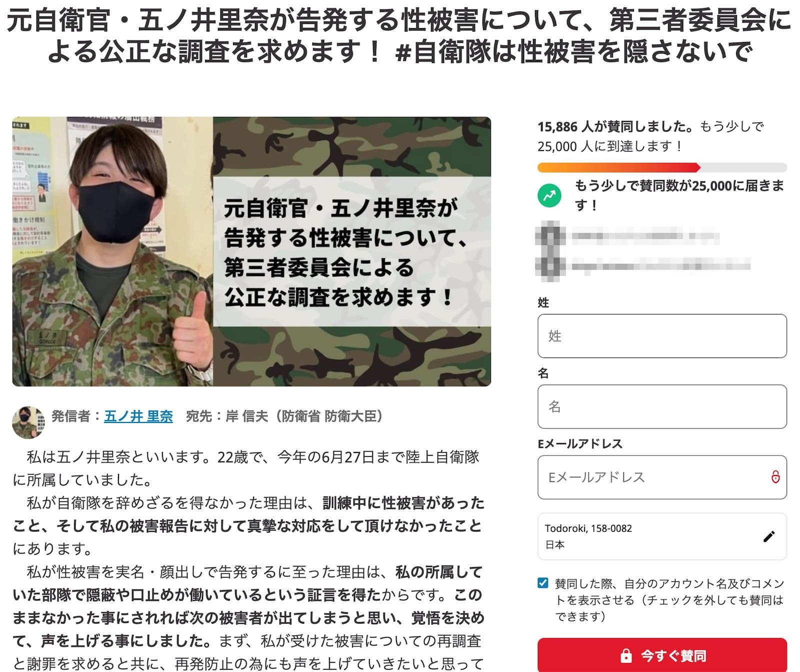
Task: Click the petition headline title text
Action: [x=400, y=36]
